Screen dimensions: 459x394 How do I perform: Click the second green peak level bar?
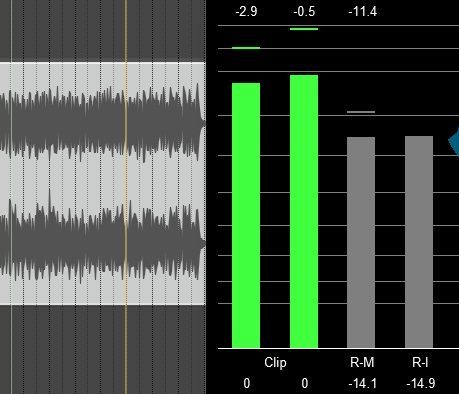point(304,211)
